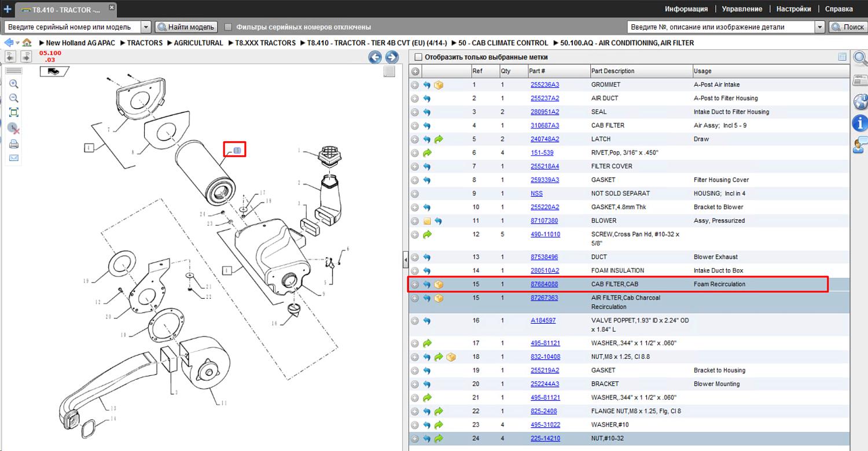Add the NOT SOLD SEPARAT row using its plus circle
Viewport: 868px width, 451px height.
[x=415, y=194]
